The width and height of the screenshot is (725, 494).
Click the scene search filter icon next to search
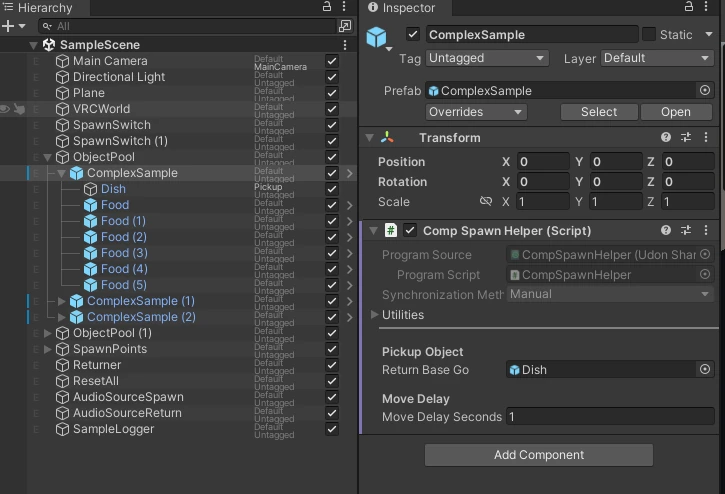(x=345, y=26)
